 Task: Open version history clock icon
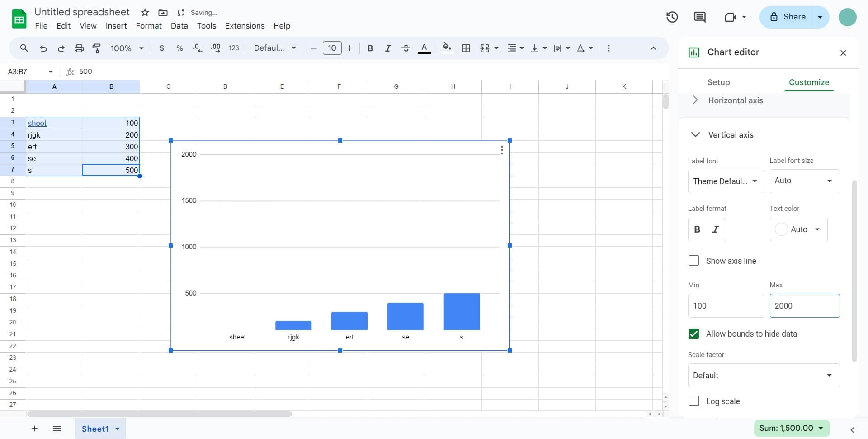click(x=672, y=17)
